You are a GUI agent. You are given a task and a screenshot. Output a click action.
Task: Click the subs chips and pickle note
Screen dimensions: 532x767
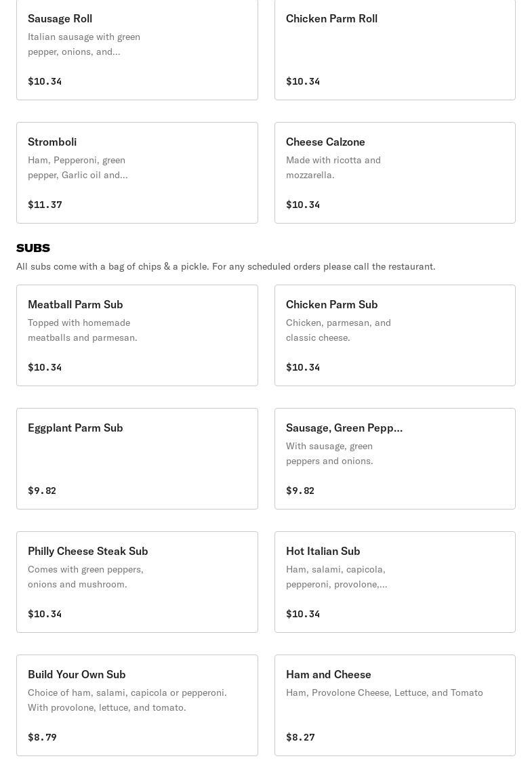(226, 266)
